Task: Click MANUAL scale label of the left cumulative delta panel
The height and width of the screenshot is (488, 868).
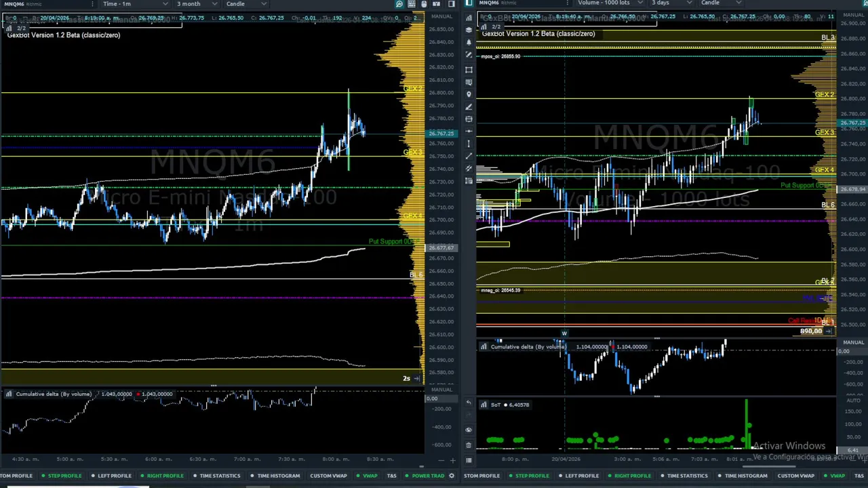Action: pos(441,390)
